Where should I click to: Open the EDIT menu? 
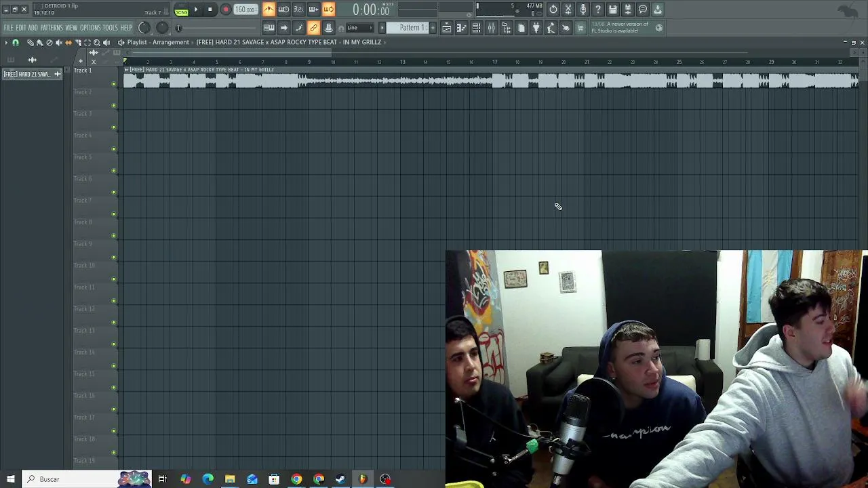pyautogui.click(x=21, y=28)
